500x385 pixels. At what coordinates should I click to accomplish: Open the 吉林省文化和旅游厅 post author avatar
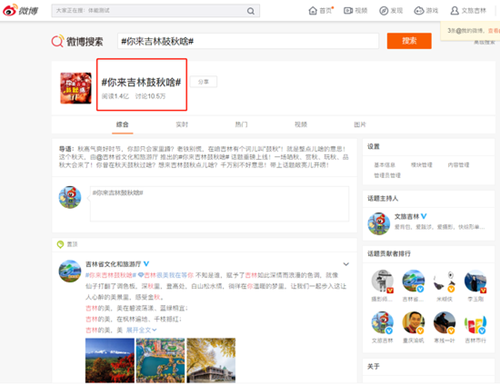point(70,271)
